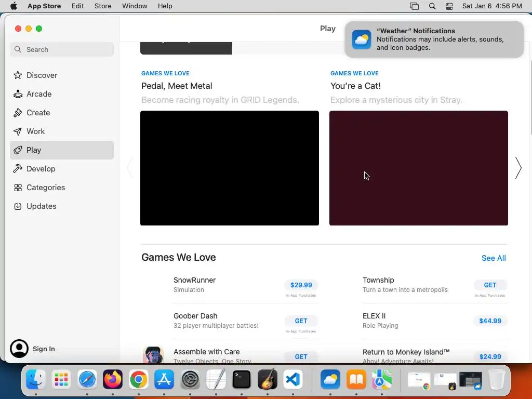The width and height of the screenshot is (532, 399).
Task: Click the App Store Search field
Action: click(x=62, y=49)
